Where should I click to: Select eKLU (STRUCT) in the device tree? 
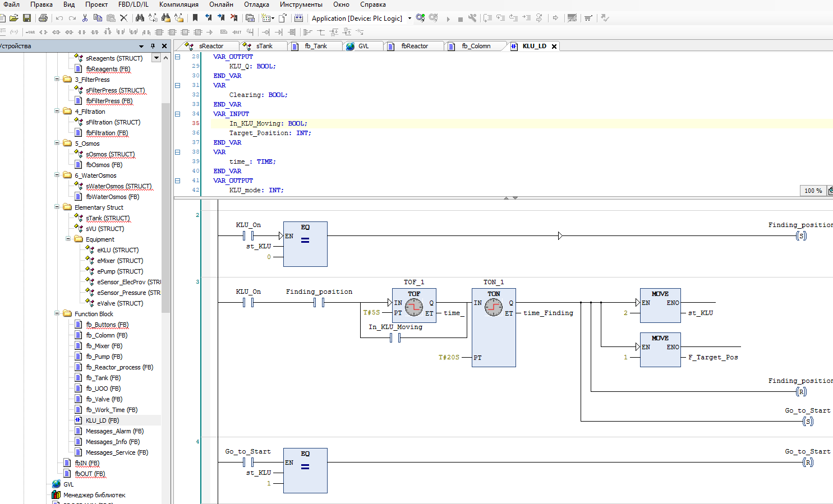click(117, 250)
